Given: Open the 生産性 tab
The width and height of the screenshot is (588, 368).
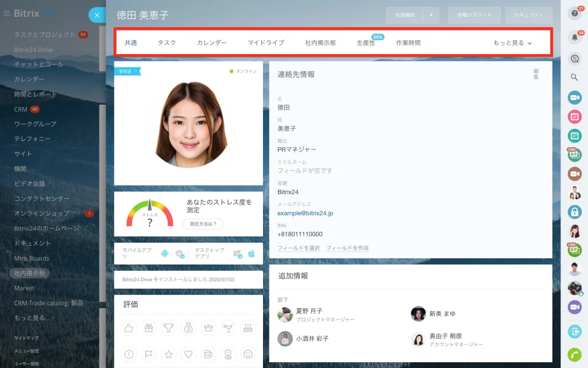Looking at the screenshot, I should coord(366,43).
